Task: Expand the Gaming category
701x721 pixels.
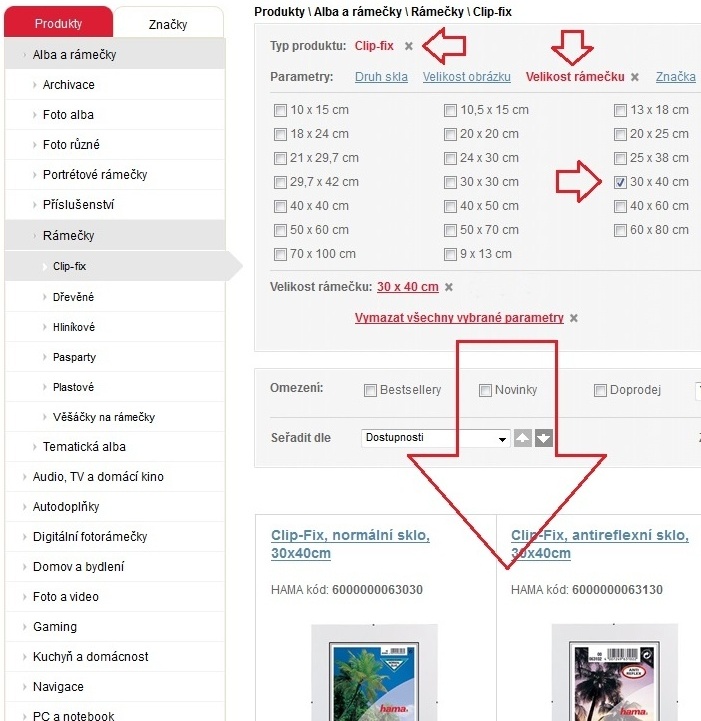Action: point(115,627)
